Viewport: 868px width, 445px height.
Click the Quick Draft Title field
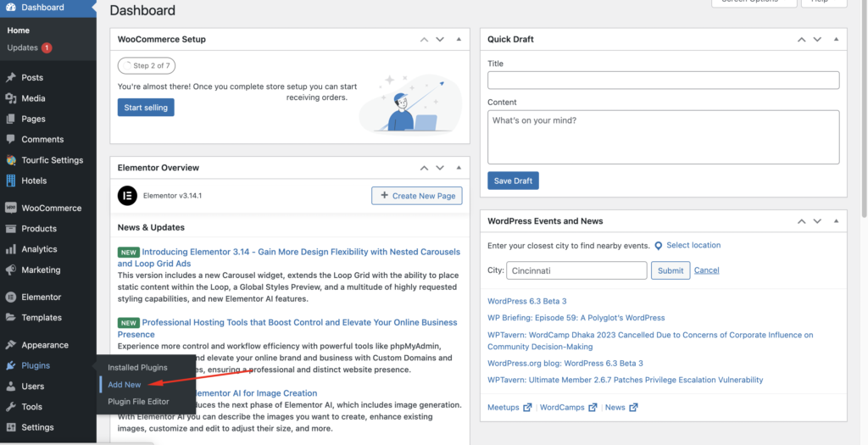tap(663, 81)
